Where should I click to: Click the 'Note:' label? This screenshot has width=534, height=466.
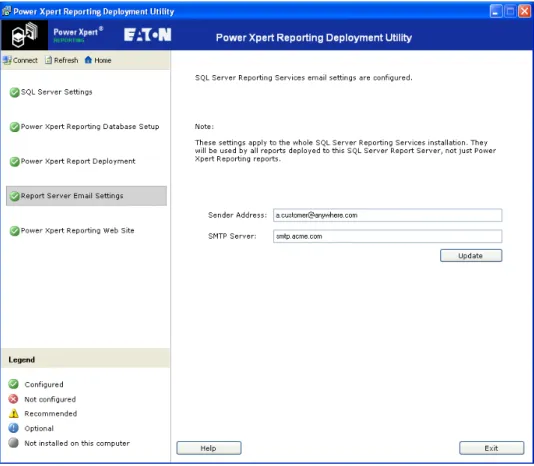coord(204,126)
